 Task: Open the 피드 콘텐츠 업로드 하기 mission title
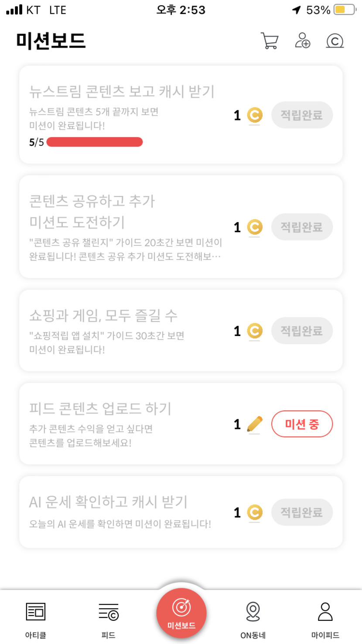click(x=100, y=408)
